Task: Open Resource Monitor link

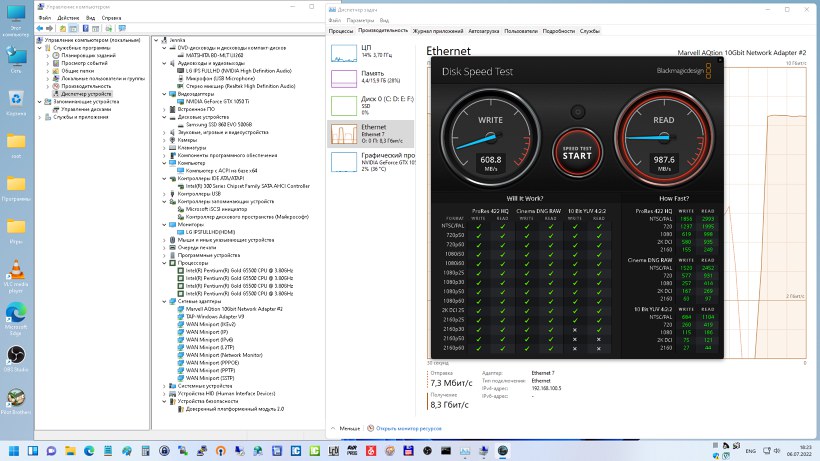Action: click(x=410, y=428)
